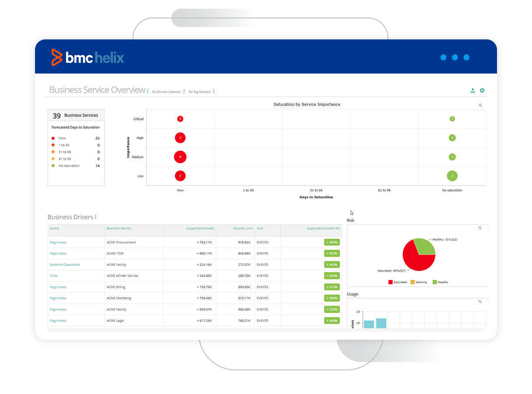Sort the table by Business Service column
This screenshot has width=532, height=394.
coord(119,229)
